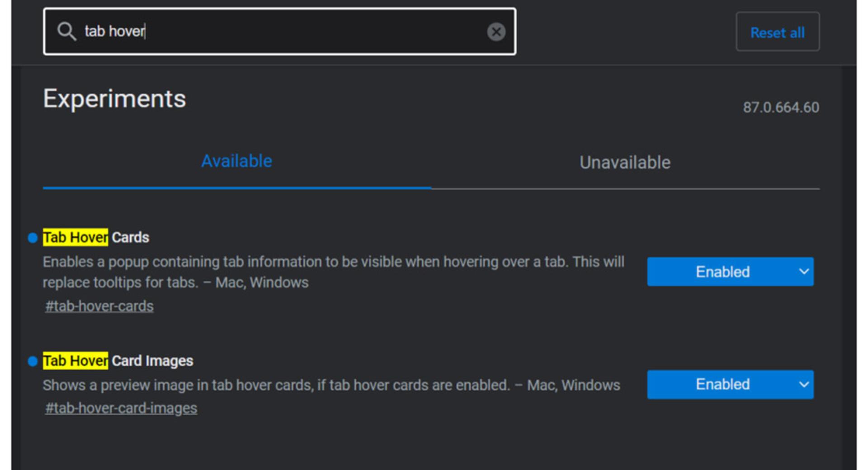Click the magnifier search icon
The width and height of the screenshot is (868, 470).
66,32
